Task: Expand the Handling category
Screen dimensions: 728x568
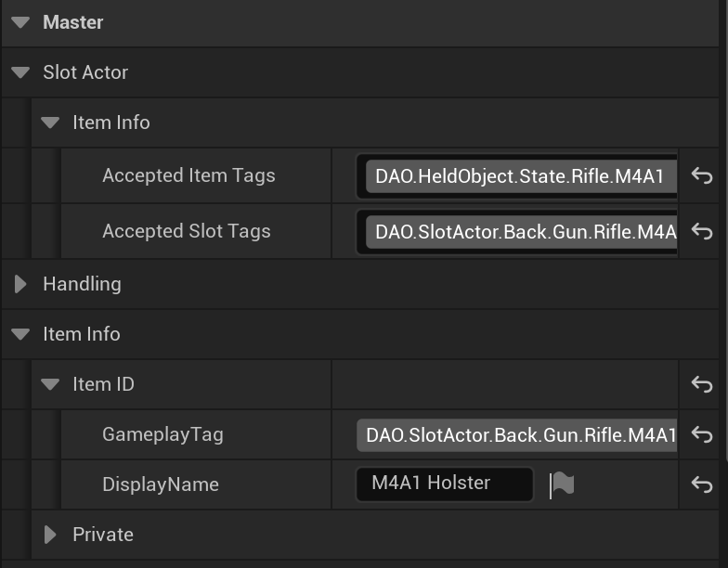Action: pyautogui.click(x=20, y=284)
